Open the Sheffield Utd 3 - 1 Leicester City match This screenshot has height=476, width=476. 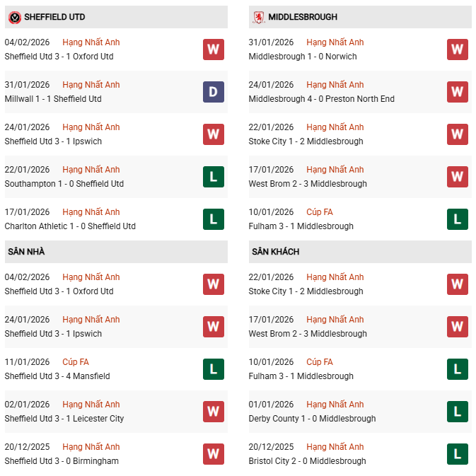[x=64, y=419]
